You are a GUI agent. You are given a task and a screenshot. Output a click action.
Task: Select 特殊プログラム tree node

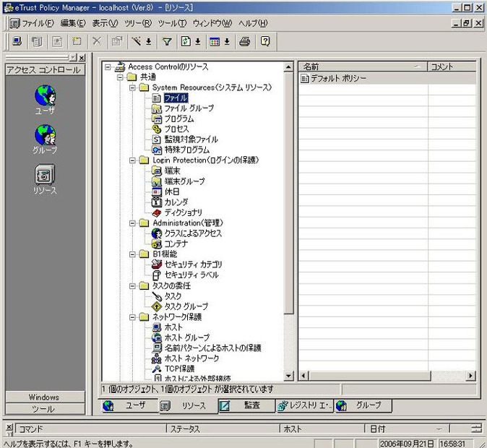(x=187, y=150)
